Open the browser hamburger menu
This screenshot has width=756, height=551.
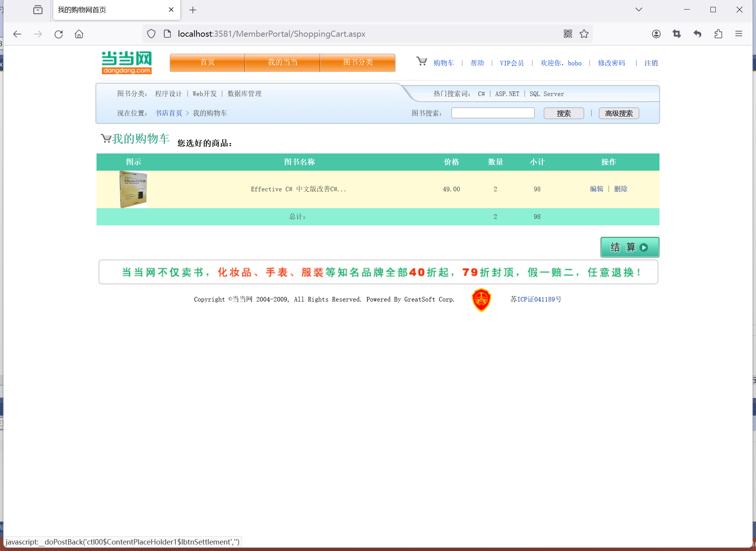click(739, 34)
